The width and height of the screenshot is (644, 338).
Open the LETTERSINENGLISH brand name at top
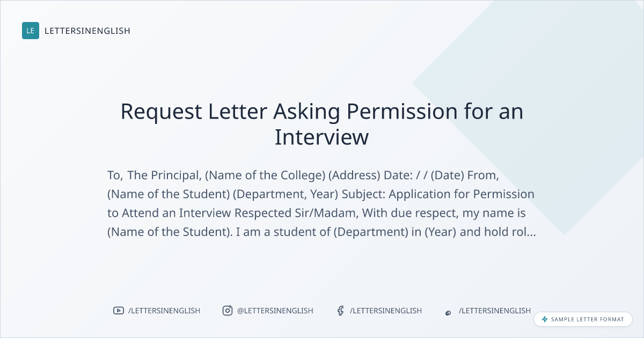point(87,31)
